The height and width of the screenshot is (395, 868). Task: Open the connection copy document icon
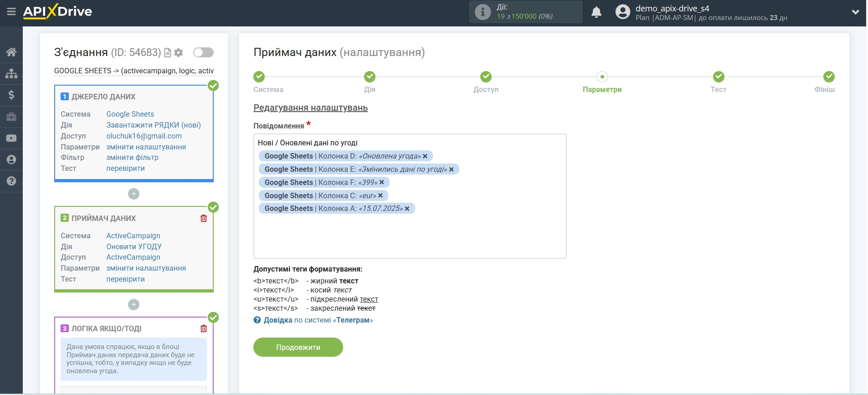(x=168, y=53)
